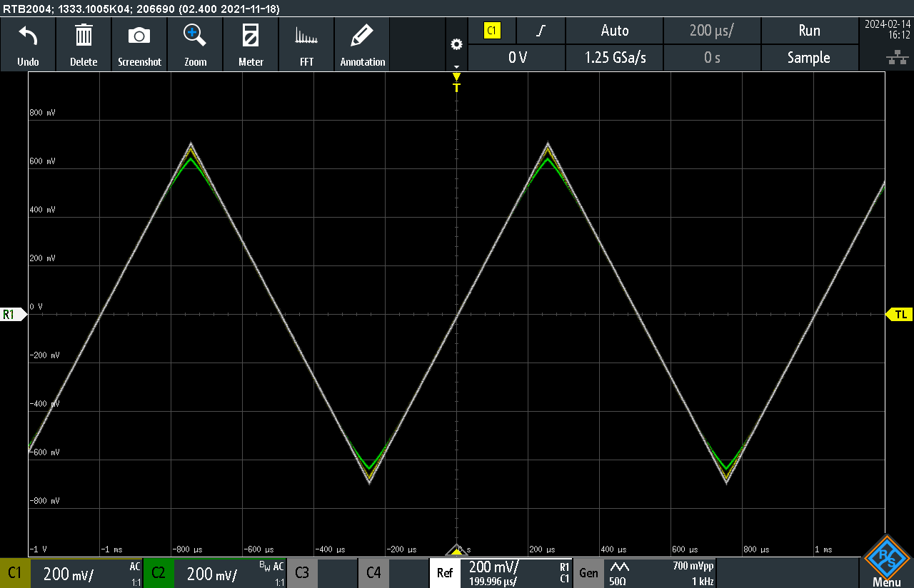Image resolution: width=914 pixels, height=588 pixels.
Task: Open the Gen waveform generator tab
Action: click(x=588, y=573)
